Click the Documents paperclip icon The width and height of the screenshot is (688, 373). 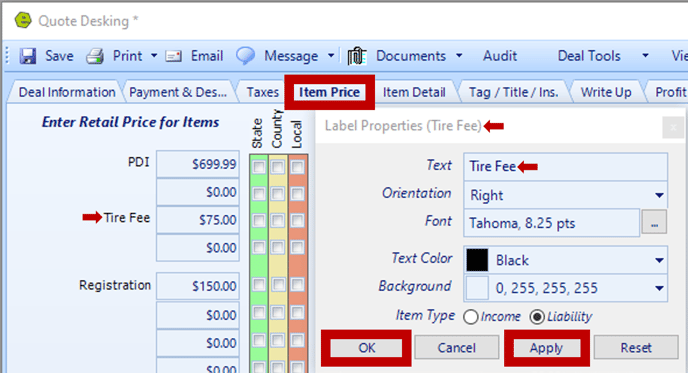[357, 56]
